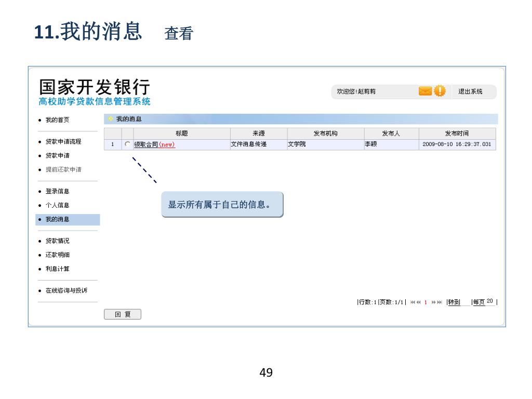Open 个人信息 in the sidebar
The height and width of the screenshot is (399, 532).
(x=57, y=205)
